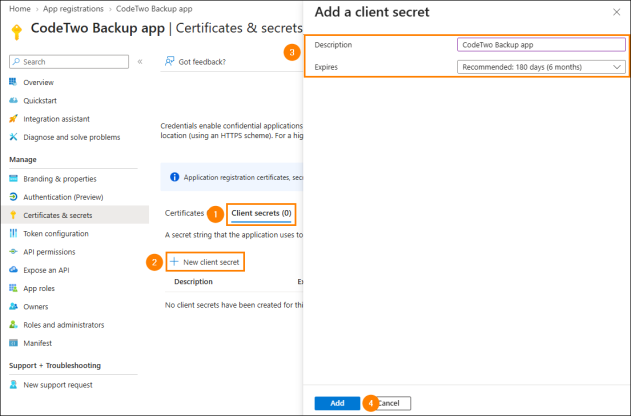Click into the Description input field
Image resolution: width=631 pixels, height=416 pixels.
[541, 45]
